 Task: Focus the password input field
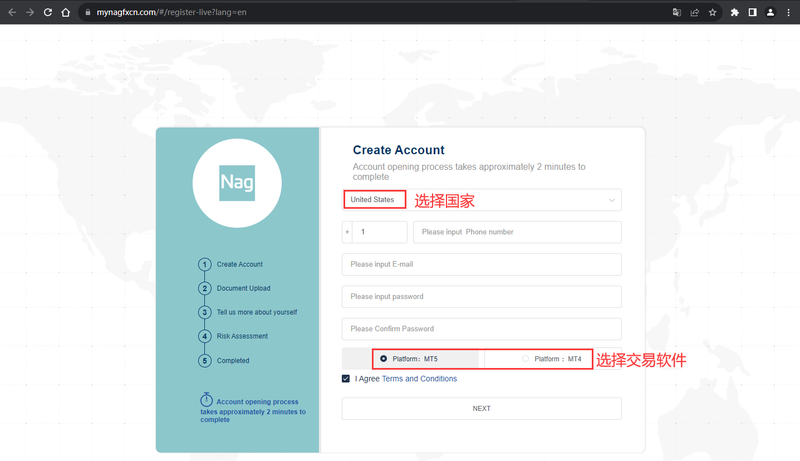coord(482,296)
